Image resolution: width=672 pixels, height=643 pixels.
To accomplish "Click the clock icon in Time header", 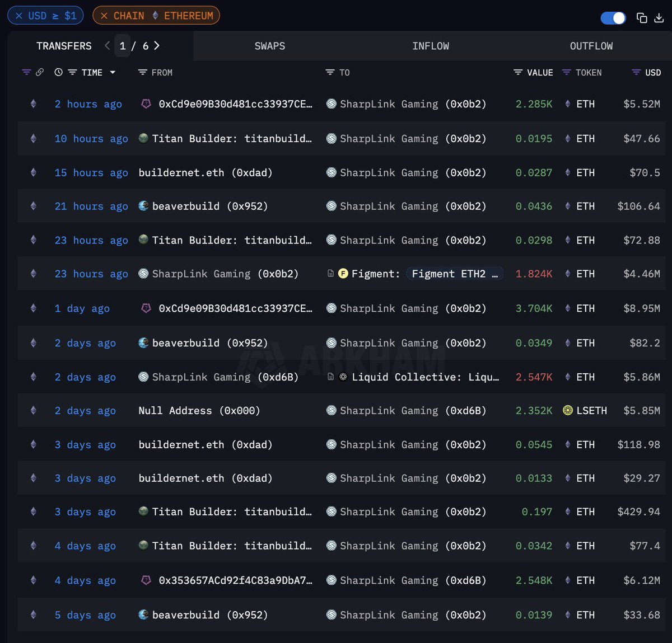I will click(x=58, y=72).
